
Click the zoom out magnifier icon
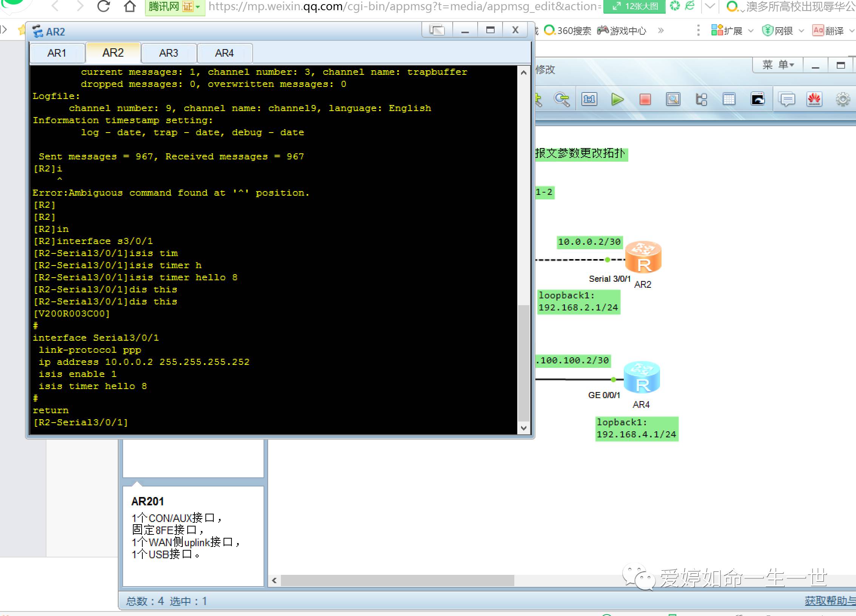(561, 100)
